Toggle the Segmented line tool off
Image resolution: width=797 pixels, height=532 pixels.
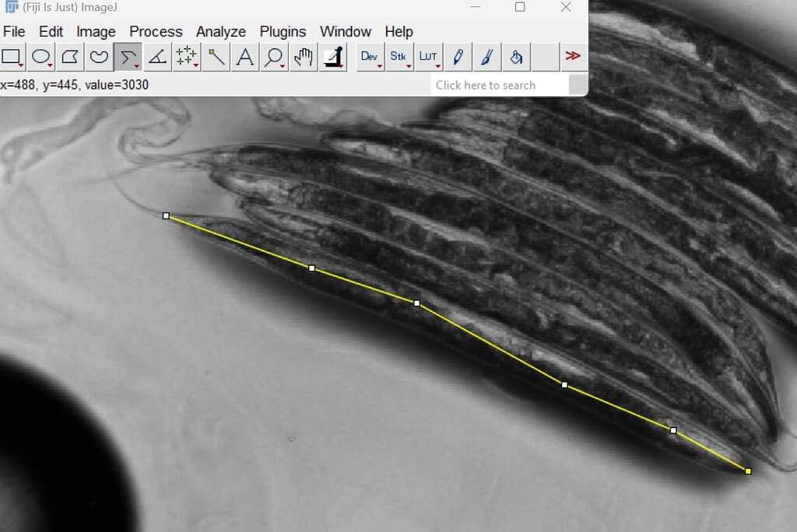click(126, 56)
